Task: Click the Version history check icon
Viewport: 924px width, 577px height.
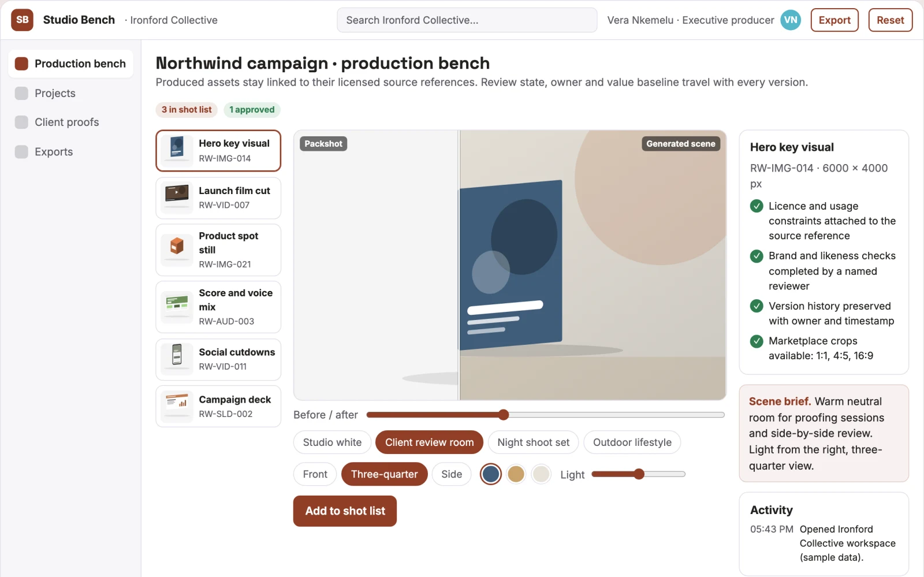Action: [x=757, y=306]
